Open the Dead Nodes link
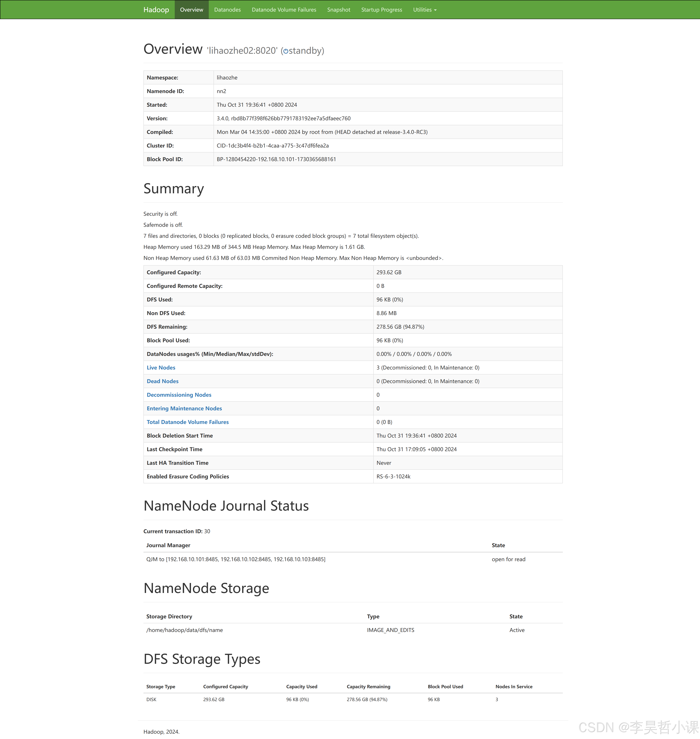Image resolution: width=700 pixels, height=739 pixels. 162,381
